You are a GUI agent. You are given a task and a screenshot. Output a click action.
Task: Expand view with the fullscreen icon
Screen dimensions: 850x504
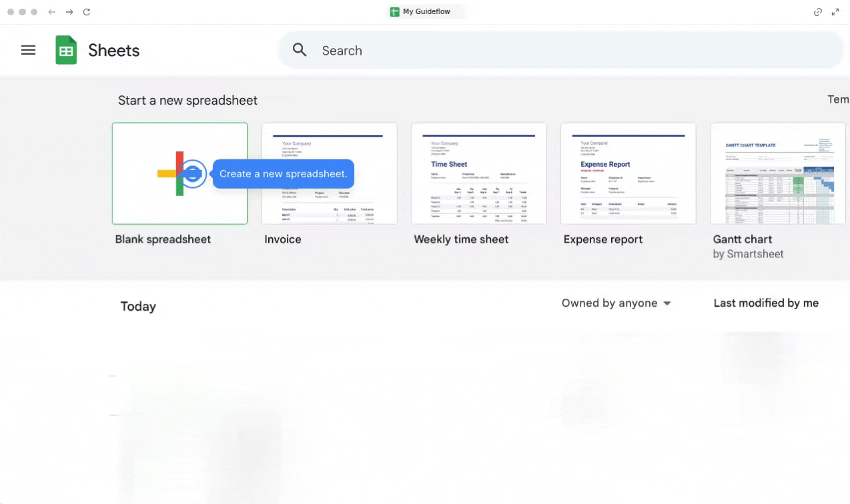(835, 12)
